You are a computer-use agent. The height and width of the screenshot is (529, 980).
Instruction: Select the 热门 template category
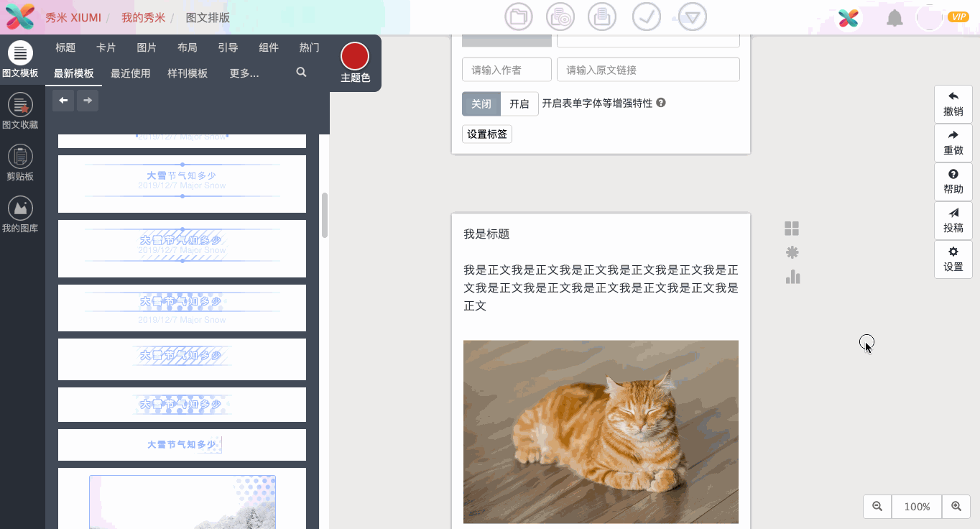[310, 47]
